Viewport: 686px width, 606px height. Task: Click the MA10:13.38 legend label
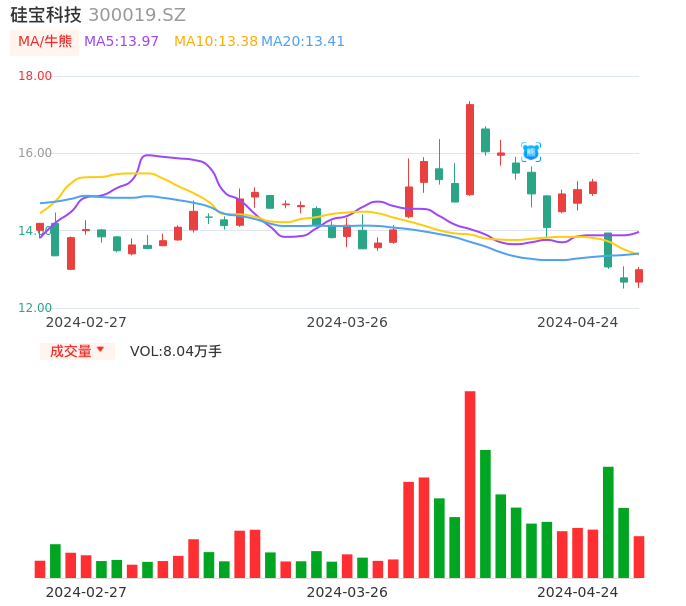[x=216, y=41]
